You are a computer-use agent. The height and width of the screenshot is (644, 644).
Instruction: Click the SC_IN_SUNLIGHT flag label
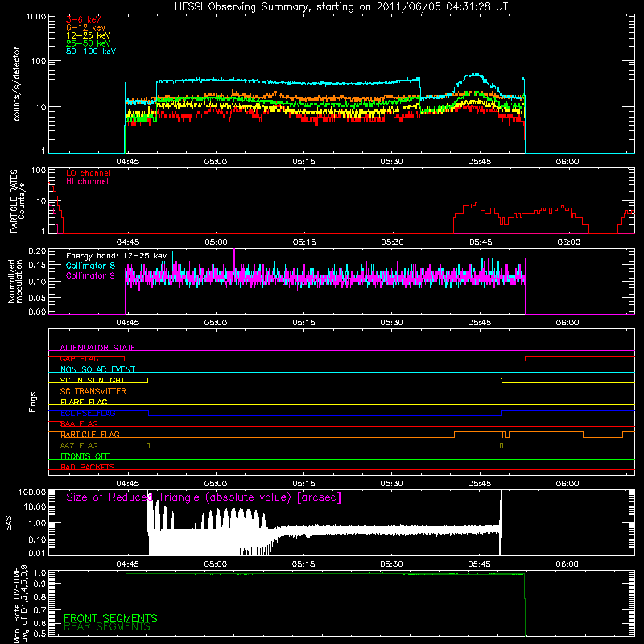(93, 380)
